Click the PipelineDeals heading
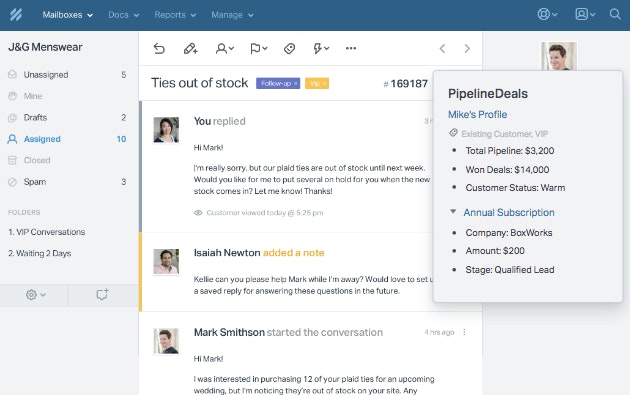 point(488,94)
